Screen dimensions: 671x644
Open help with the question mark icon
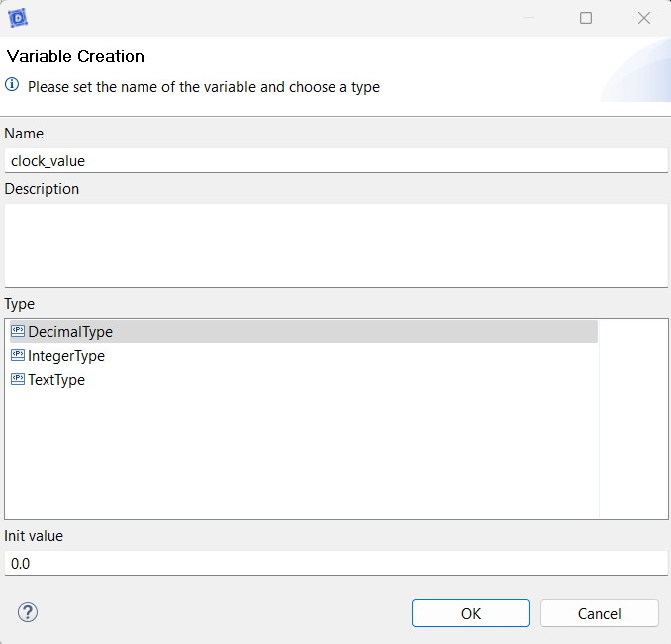(x=28, y=612)
